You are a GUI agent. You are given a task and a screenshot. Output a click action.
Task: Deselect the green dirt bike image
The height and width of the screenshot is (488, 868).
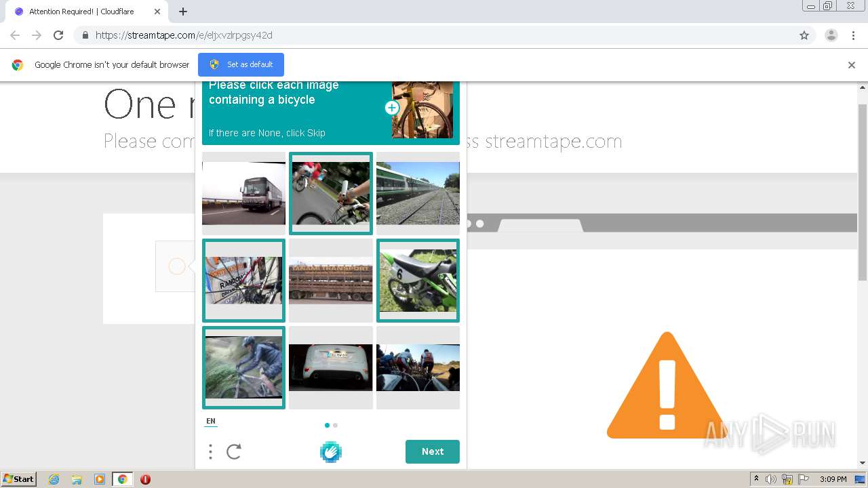(x=418, y=281)
